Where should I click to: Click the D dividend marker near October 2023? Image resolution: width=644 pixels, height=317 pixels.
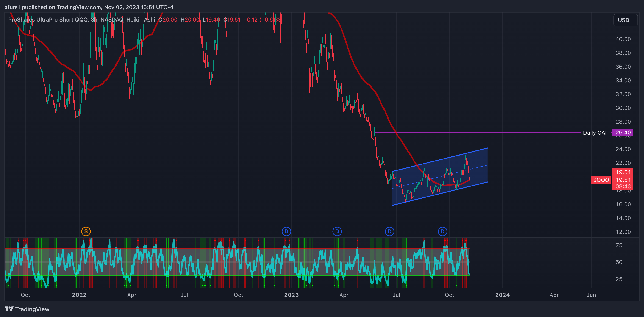point(442,231)
